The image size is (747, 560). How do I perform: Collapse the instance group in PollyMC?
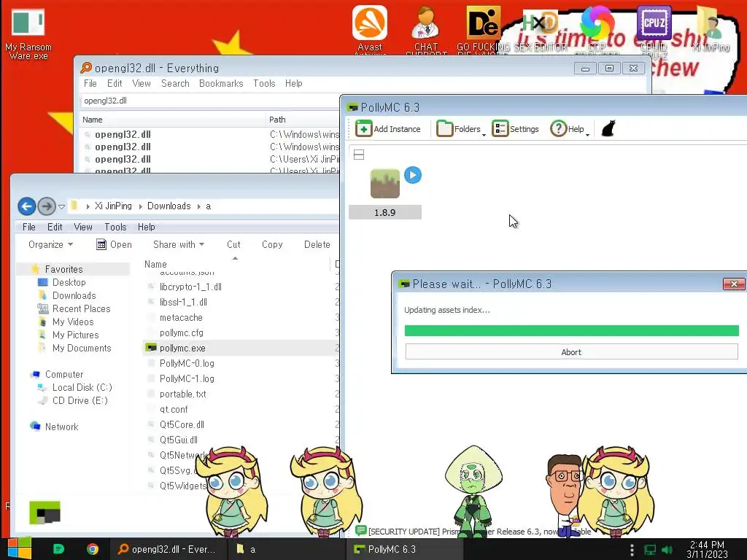click(359, 155)
